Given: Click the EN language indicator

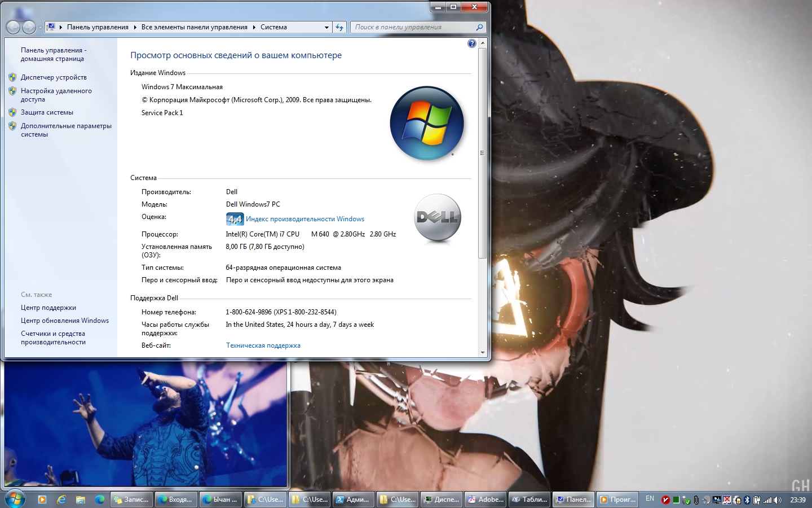Looking at the screenshot, I should (x=650, y=499).
